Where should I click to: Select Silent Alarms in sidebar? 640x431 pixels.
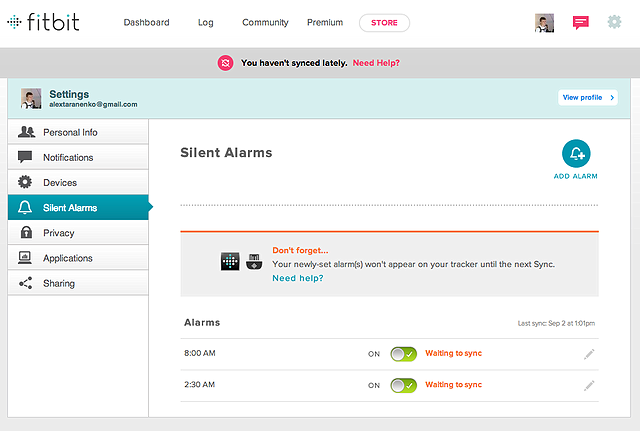pos(78,208)
